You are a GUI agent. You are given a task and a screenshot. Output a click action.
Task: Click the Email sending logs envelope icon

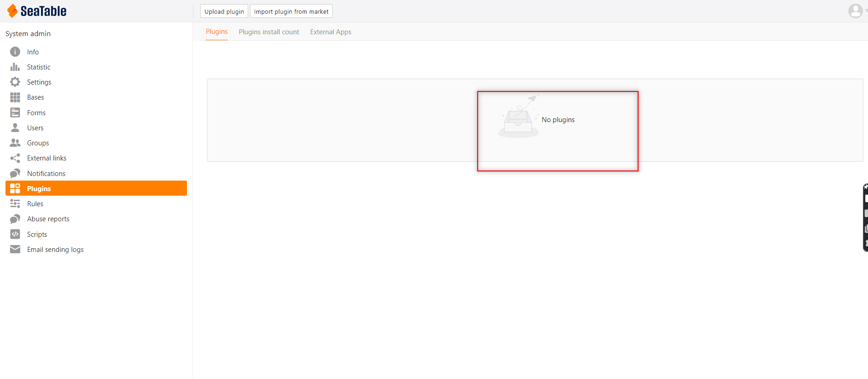[x=15, y=249]
